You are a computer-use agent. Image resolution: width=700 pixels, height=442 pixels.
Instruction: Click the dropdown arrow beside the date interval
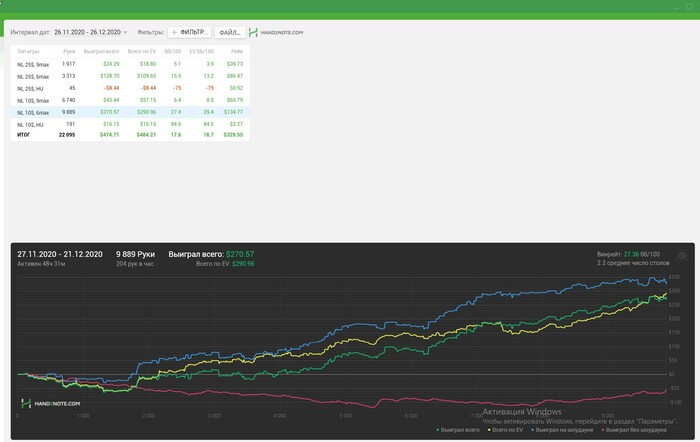click(x=125, y=32)
